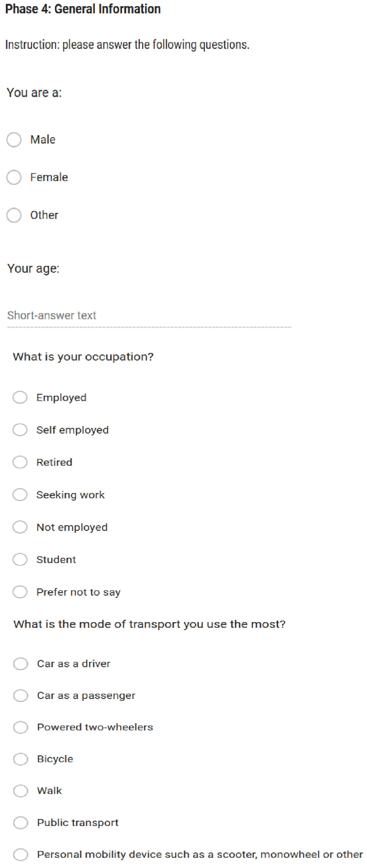Select Prefer not to say option
This screenshot has height=868, width=367.
(x=20, y=592)
